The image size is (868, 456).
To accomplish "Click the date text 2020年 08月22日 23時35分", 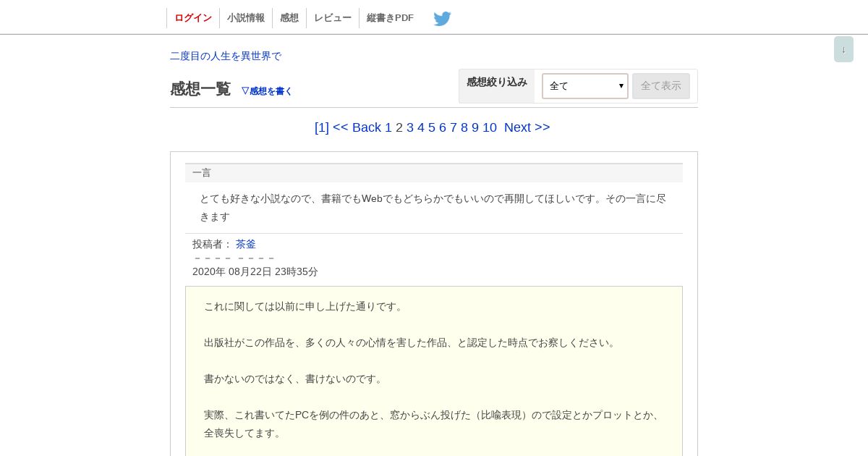I will click(x=255, y=271).
